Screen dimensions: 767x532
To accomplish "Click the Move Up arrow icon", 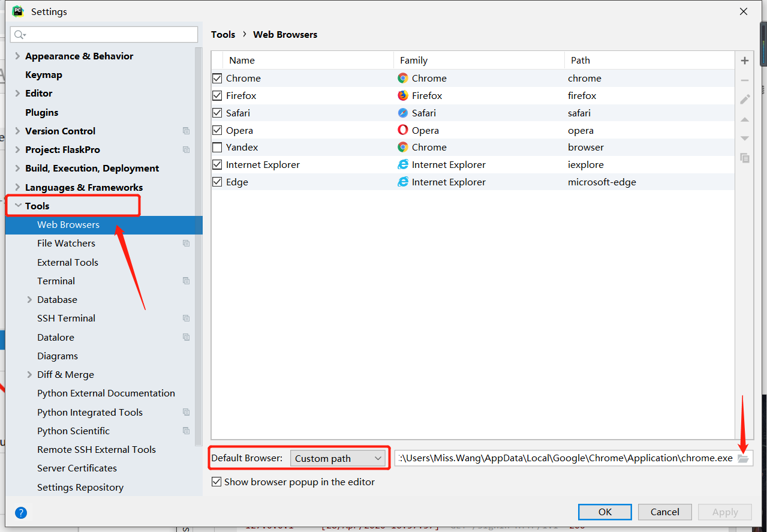I will coord(745,120).
